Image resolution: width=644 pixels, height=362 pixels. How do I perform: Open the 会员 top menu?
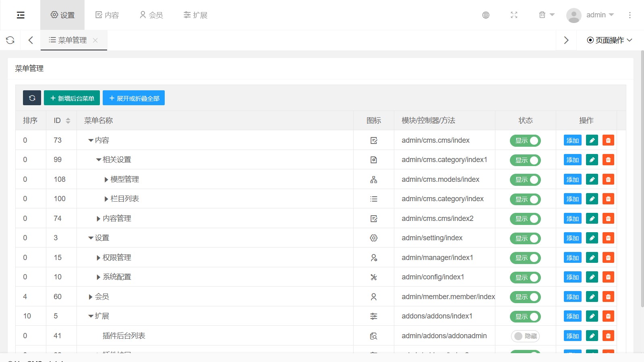point(151,15)
